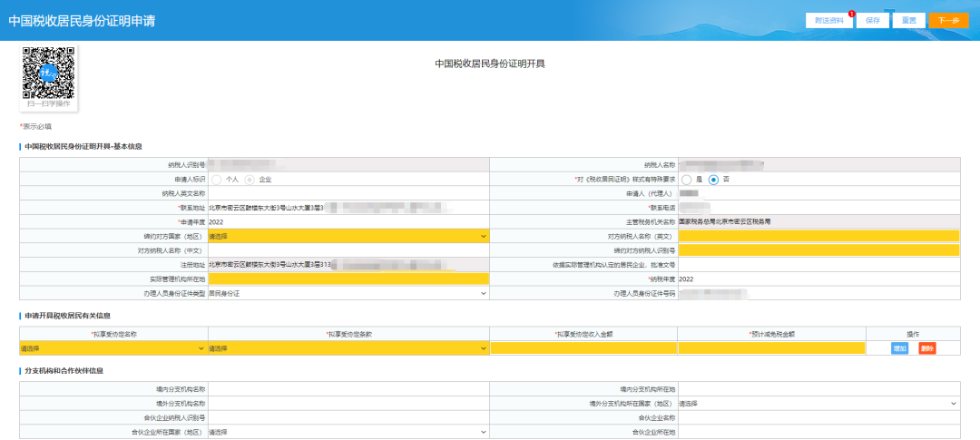Click the 重置 button
This screenshot has height=440, width=980.
point(907,21)
